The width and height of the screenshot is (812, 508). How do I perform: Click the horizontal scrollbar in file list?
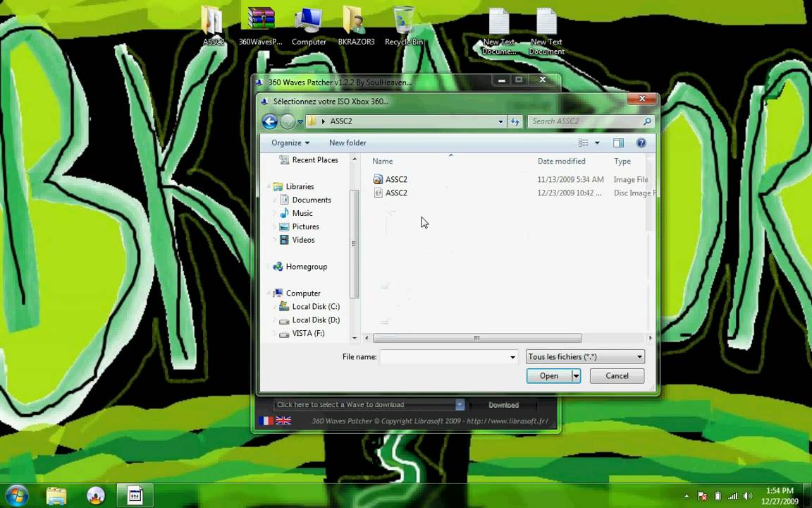pos(477,338)
